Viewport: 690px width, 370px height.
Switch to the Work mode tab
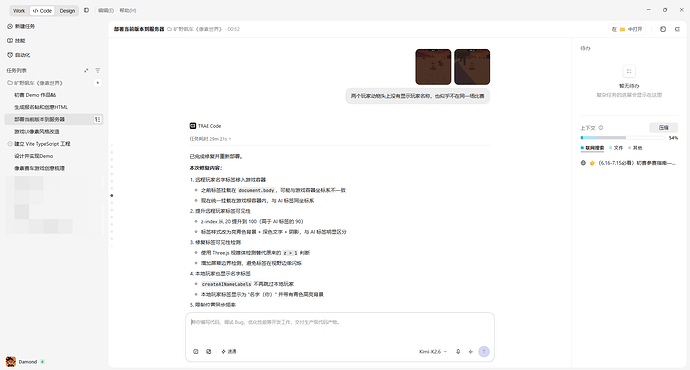(19, 11)
